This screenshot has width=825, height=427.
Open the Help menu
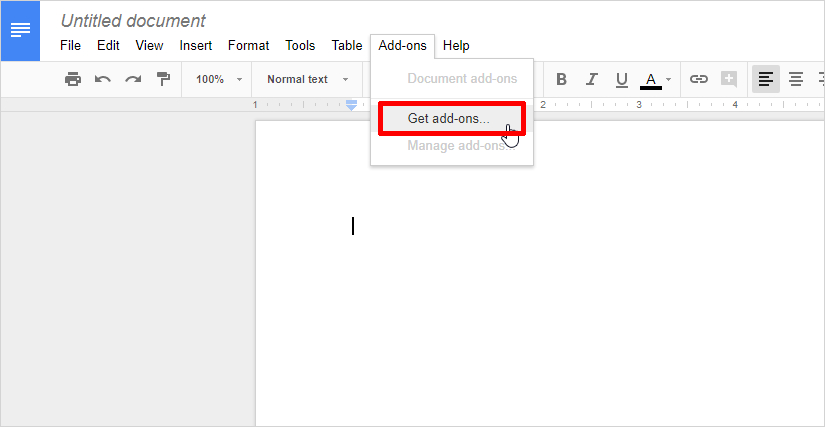coord(456,45)
